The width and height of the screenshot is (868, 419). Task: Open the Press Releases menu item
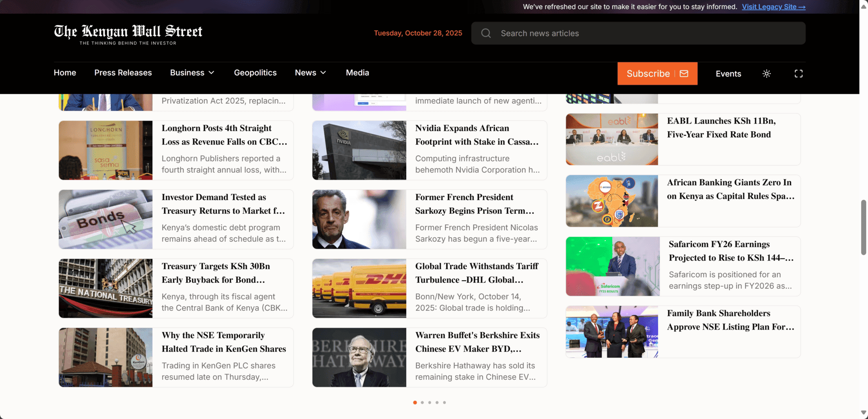click(x=123, y=73)
